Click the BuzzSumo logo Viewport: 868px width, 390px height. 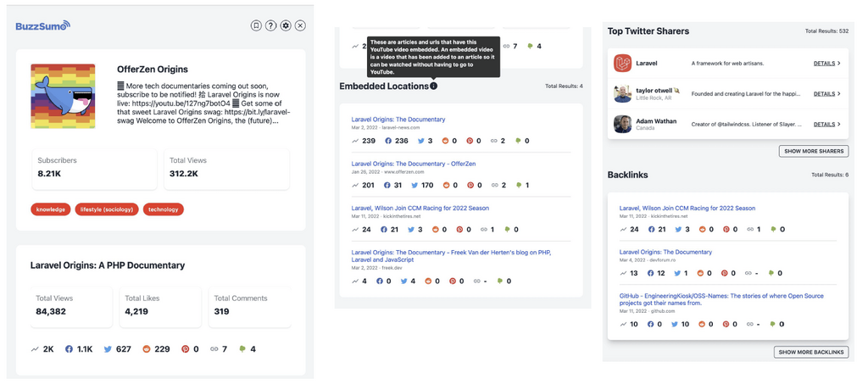point(42,26)
